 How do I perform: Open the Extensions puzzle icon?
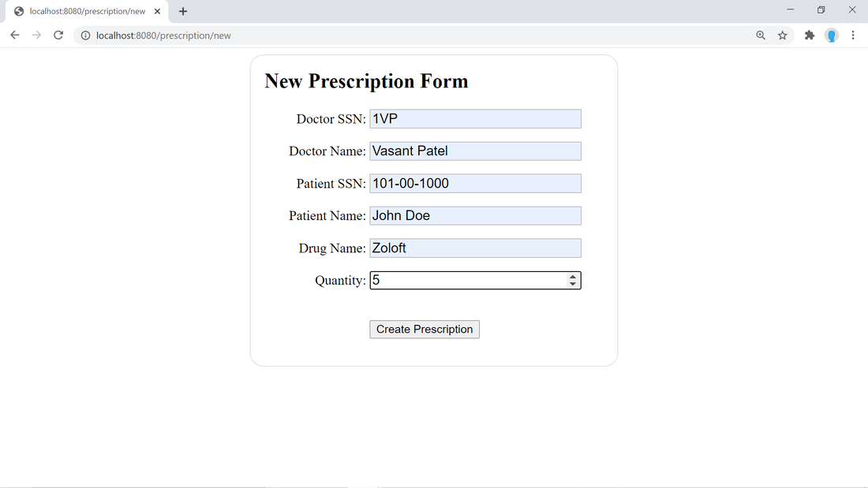tap(809, 35)
